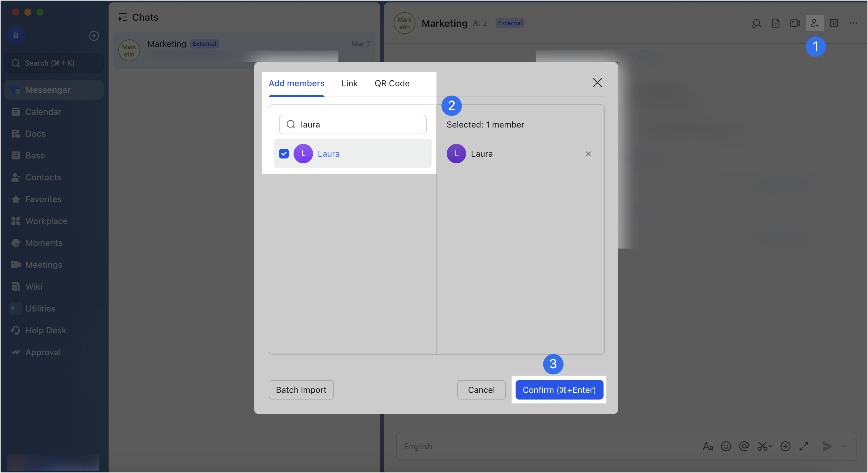This screenshot has width=868, height=473.
Task: Open Help Desk in the sidebar
Action: [x=54, y=331]
